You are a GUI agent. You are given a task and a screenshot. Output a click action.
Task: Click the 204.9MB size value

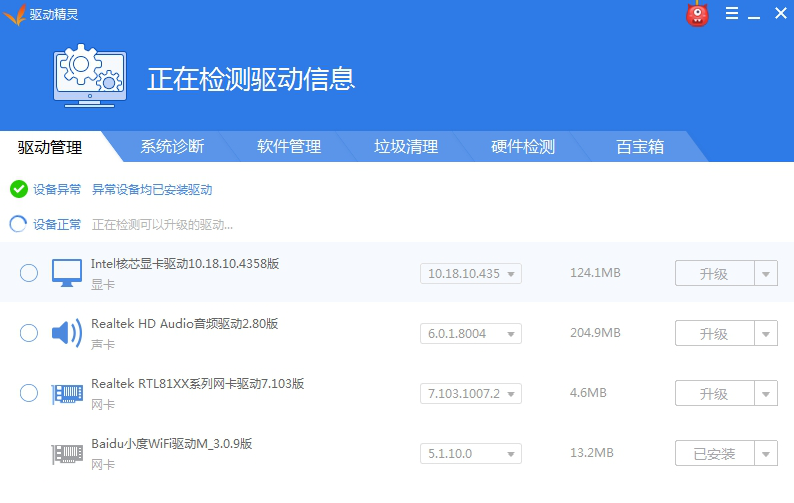coord(595,332)
